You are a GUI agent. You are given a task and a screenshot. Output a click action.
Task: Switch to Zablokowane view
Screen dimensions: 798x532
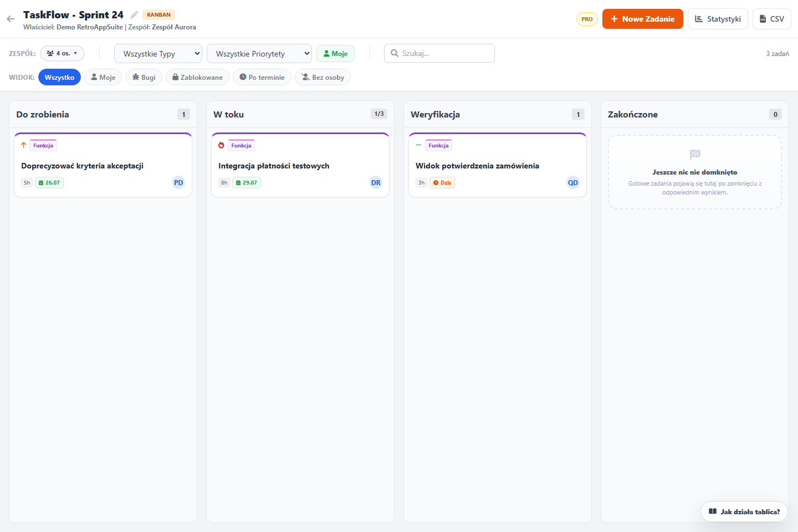[197, 77]
